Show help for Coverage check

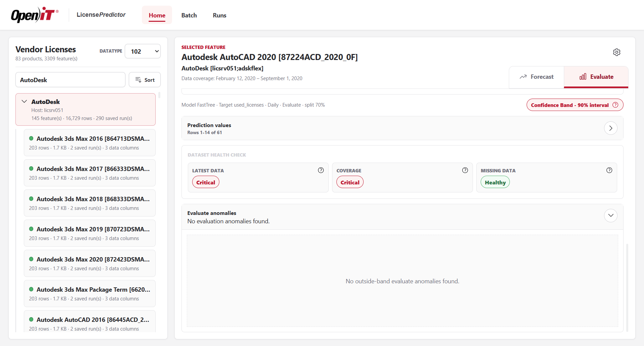click(465, 170)
